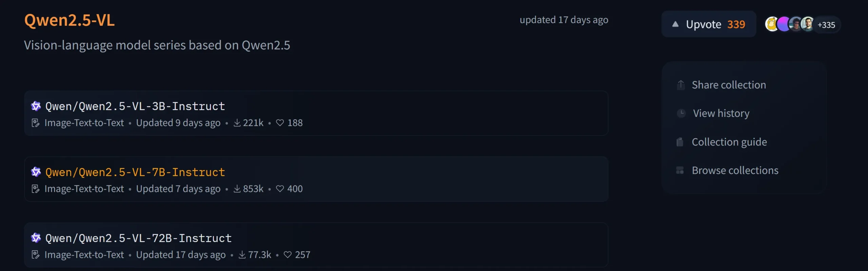This screenshot has width=868, height=271.
Task: Click the Upvote triangle icon
Action: point(675,24)
